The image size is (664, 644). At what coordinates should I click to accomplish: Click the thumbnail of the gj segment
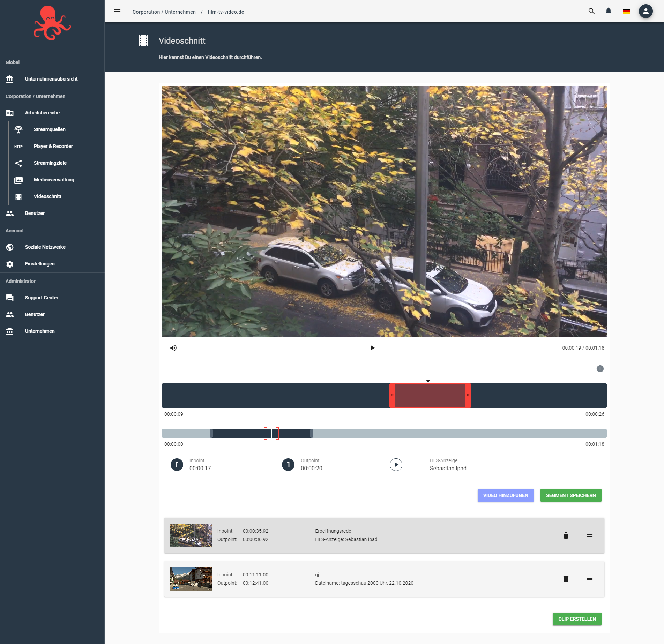click(191, 579)
